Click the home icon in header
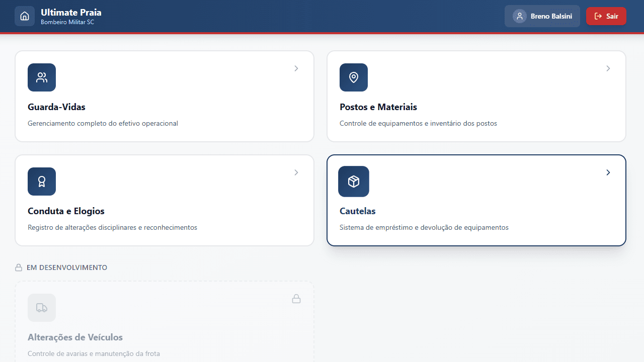This screenshot has height=362, width=644. [x=25, y=16]
